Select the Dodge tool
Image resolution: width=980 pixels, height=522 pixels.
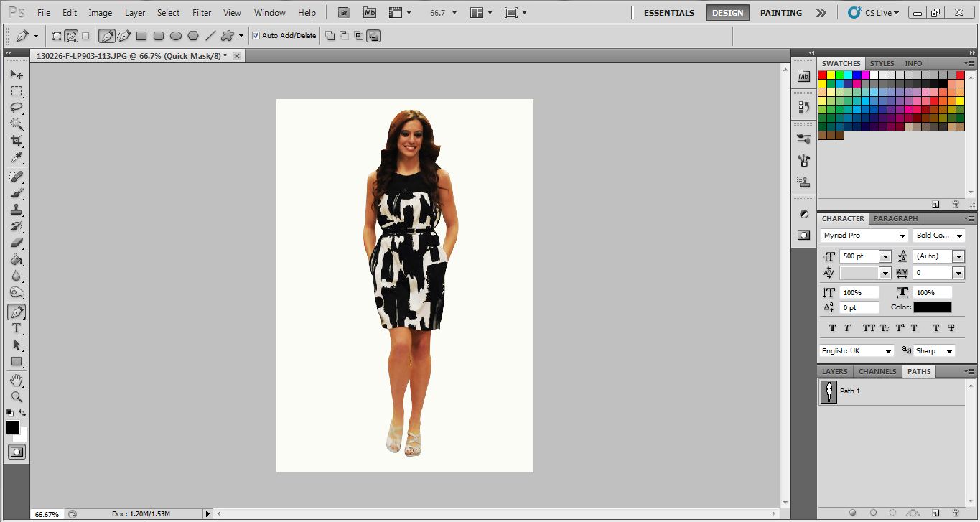17,292
